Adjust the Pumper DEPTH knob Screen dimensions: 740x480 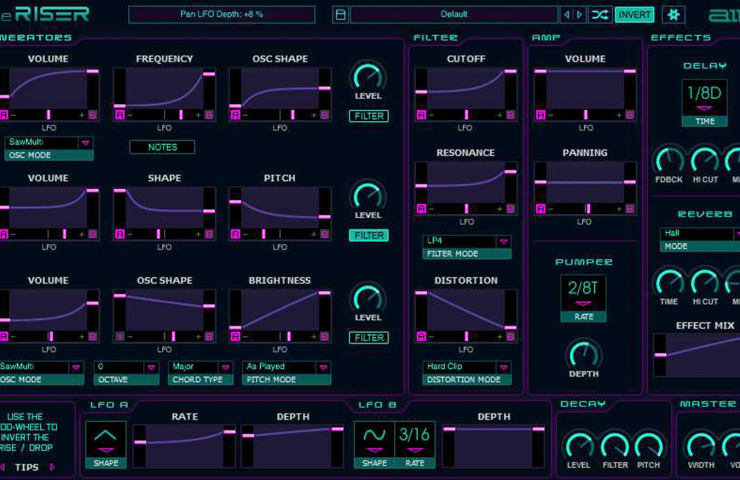584,354
